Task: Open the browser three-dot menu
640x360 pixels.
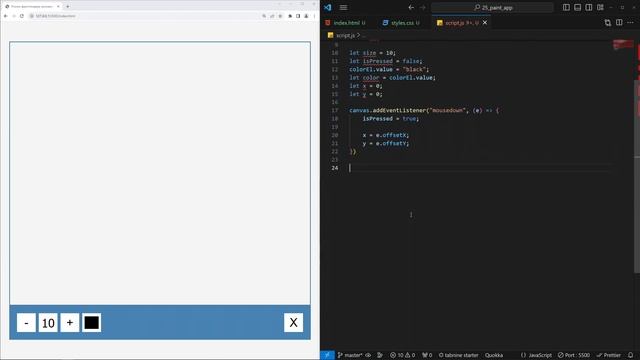Action: 314,16
